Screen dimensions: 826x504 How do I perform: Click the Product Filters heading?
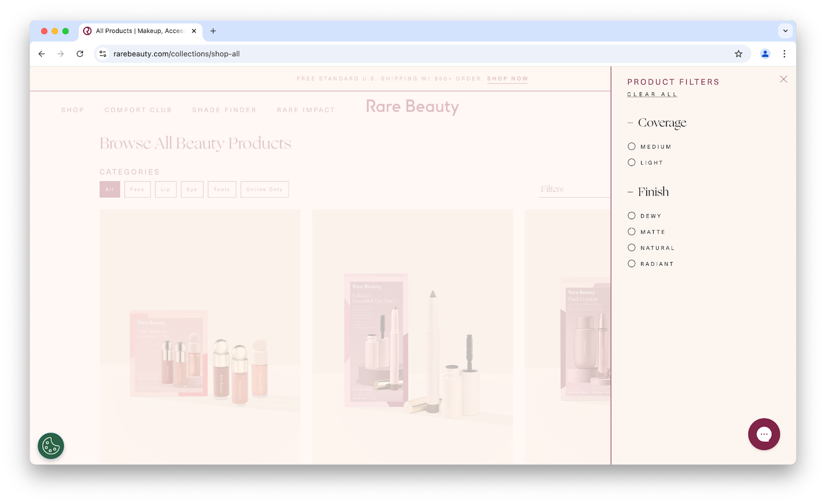coord(673,82)
